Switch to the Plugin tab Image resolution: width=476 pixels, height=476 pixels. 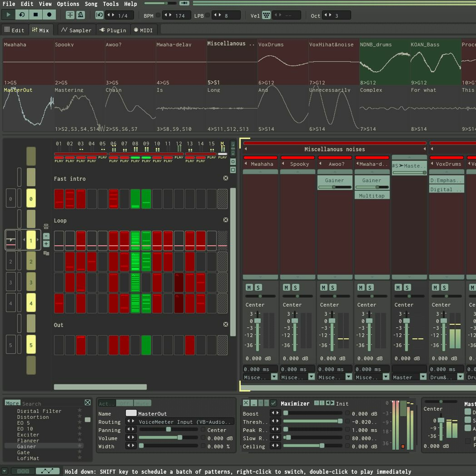(113, 30)
